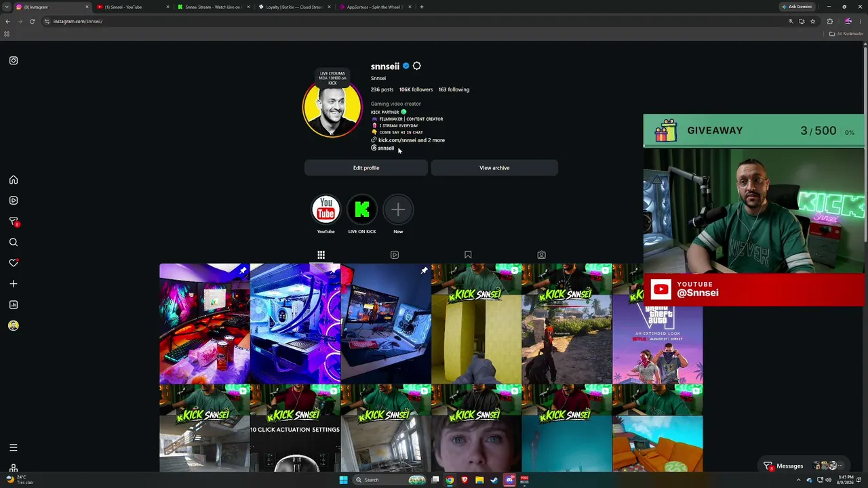Show hidden system tray icons

pyautogui.click(x=798, y=480)
